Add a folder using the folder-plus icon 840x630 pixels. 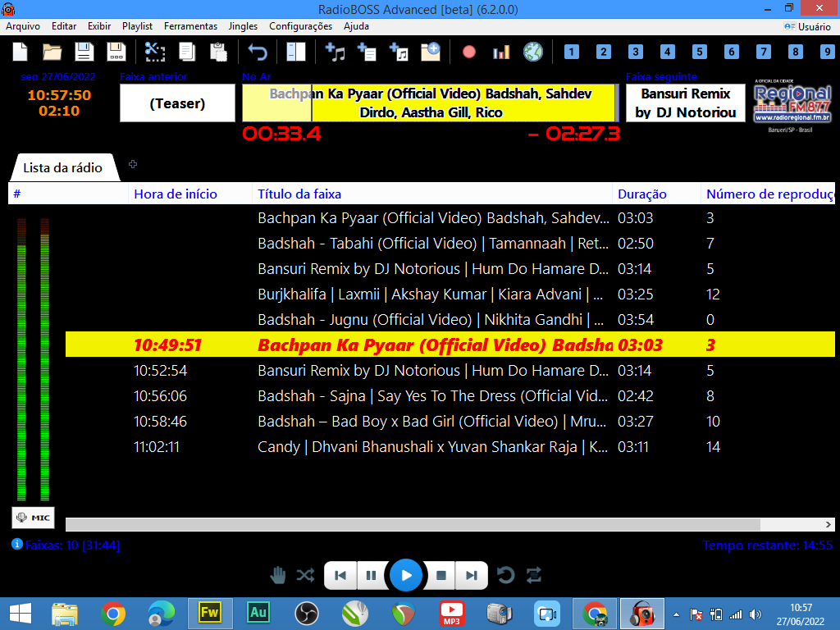(x=431, y=52)
